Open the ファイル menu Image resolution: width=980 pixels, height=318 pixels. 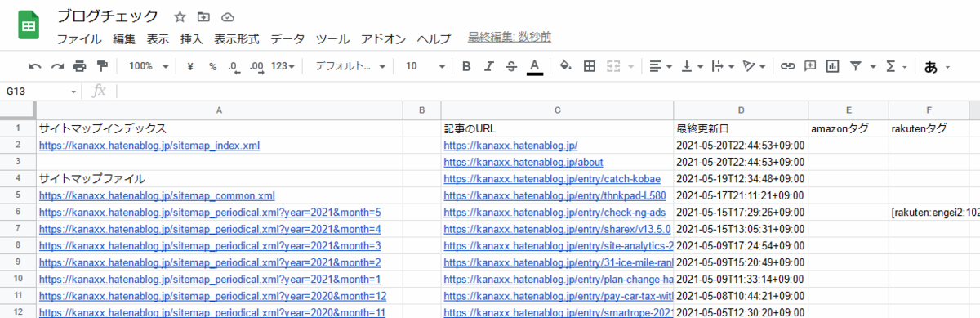(79, 38)
